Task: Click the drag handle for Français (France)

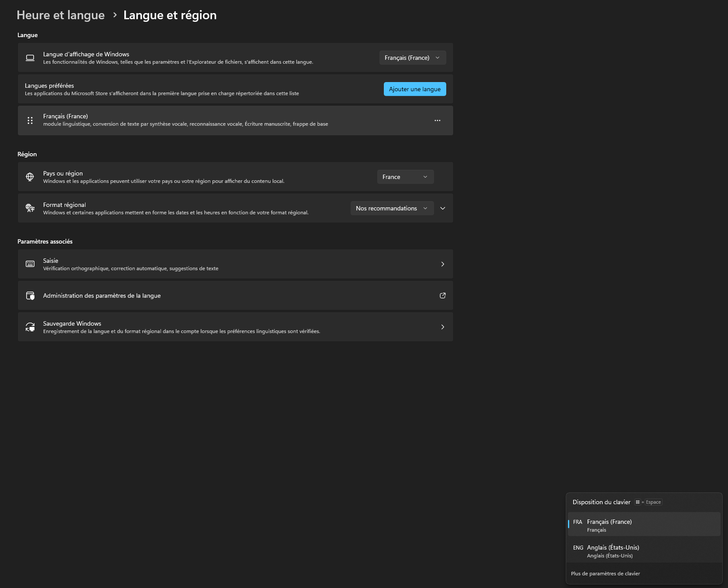Action: click(30, 120)
